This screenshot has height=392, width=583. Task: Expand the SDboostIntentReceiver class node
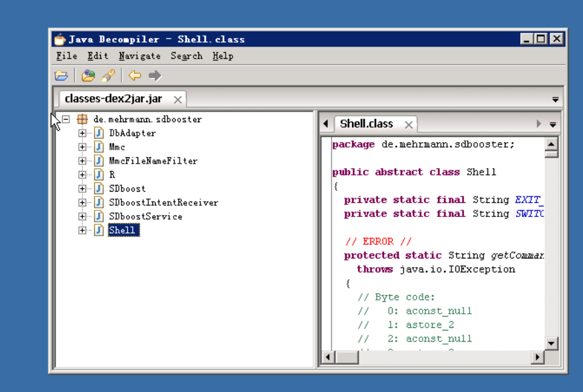point(82,203)
